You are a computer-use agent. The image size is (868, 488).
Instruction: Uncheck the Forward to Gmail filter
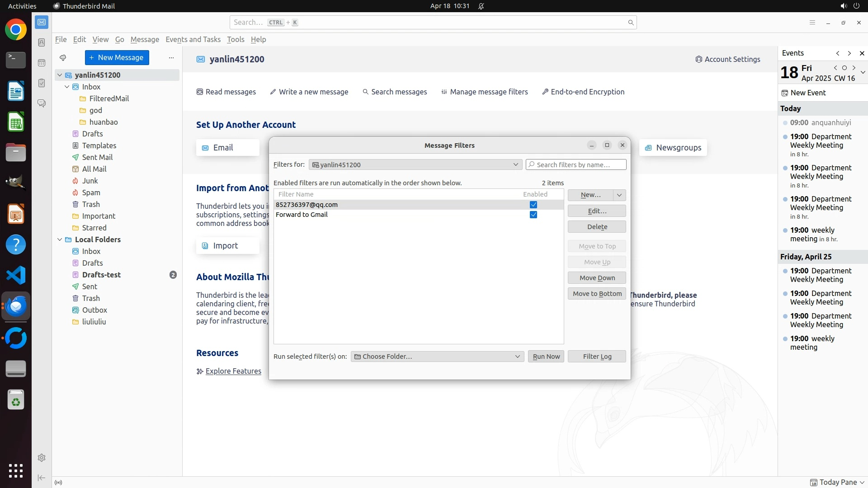[533, 215]
